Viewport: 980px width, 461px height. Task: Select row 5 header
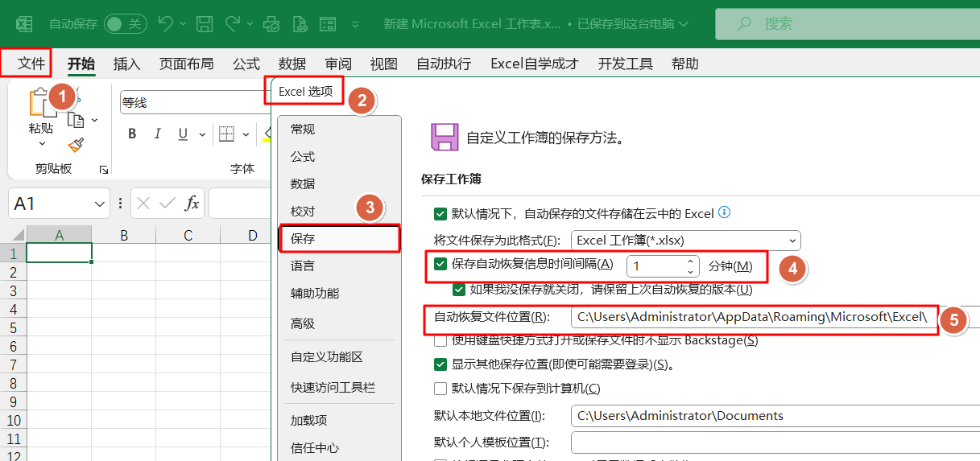13,328
